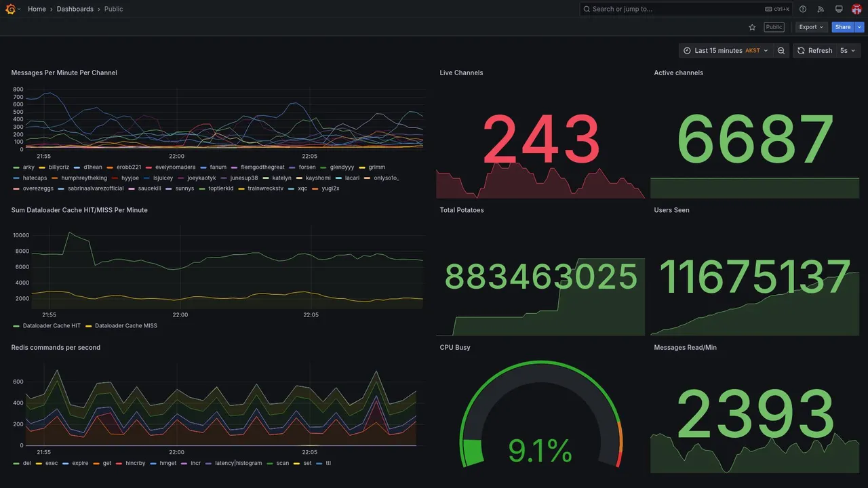Viewport: 868px width, 488px height.
Task: Focus the Search or jump to field
Action: coord(686,9)
